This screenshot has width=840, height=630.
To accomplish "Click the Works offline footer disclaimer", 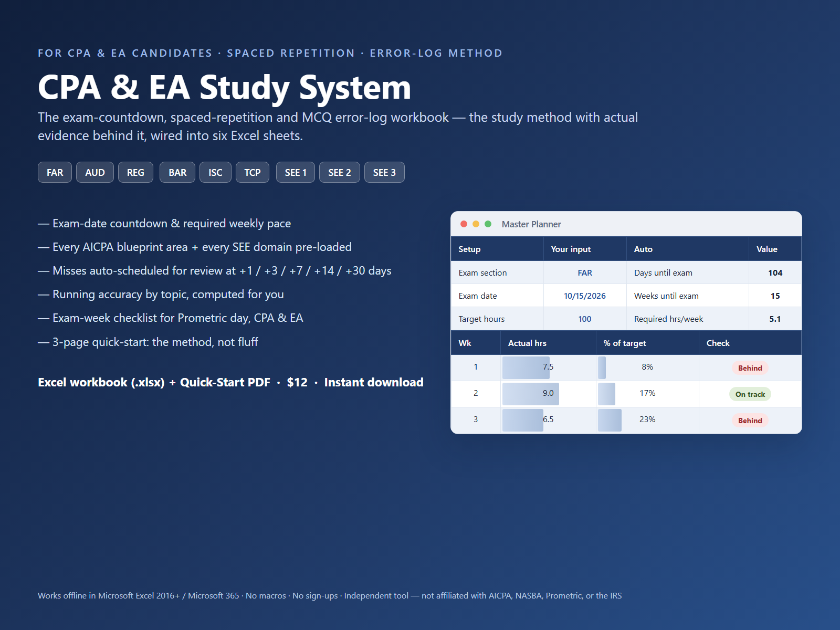I will tap(330, 595).
